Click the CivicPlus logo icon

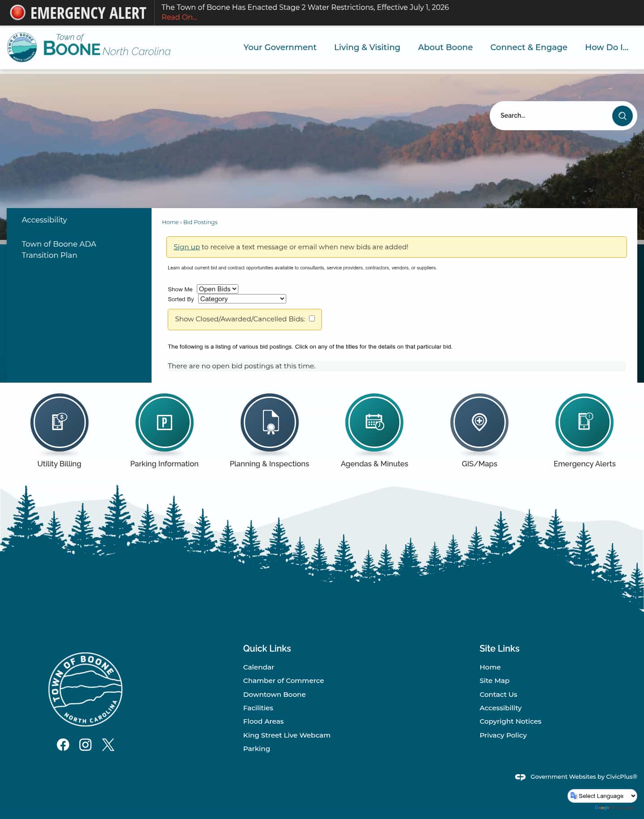(x=520, y=777)
